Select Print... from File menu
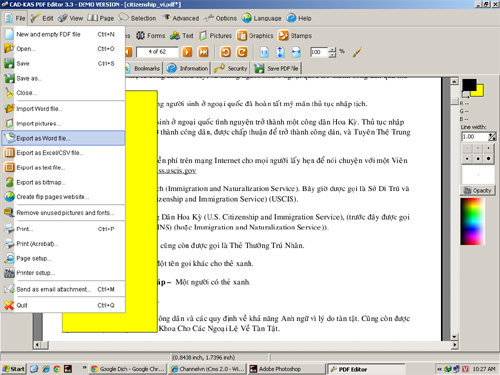This screenshot has height=375, width=500. coord(63,229)
